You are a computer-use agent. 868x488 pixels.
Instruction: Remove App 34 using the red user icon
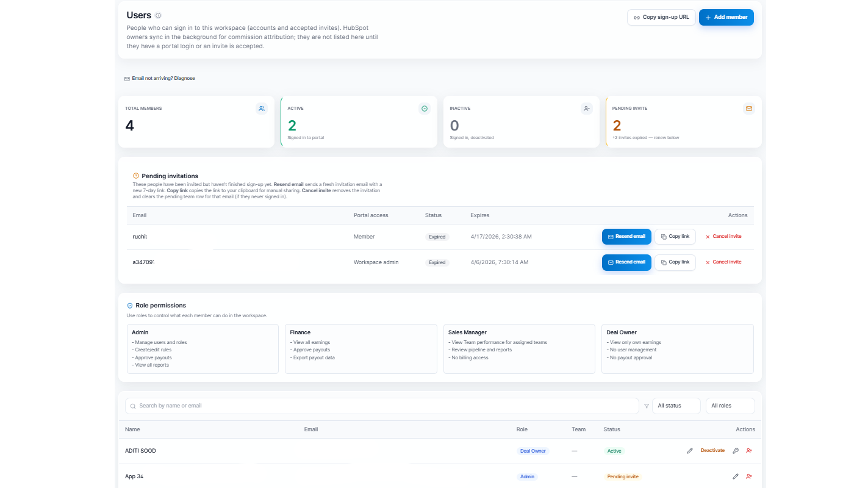749,476
